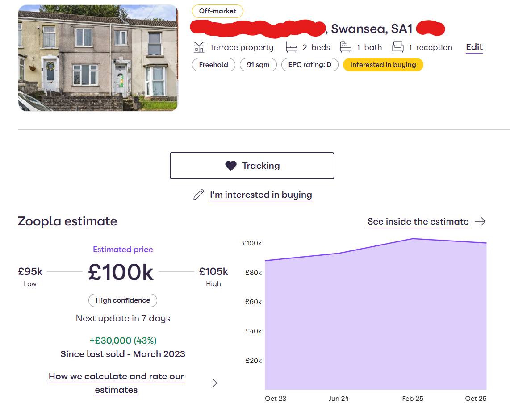Click the Freehold tenure tag
This screenshot has width=510, height=420.
coord(213,65)
